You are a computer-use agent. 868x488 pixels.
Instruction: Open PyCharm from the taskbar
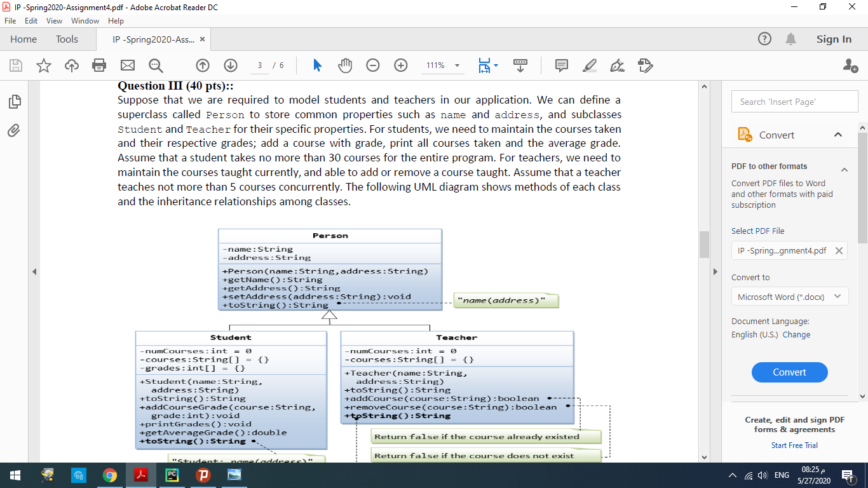pos(172,475)
